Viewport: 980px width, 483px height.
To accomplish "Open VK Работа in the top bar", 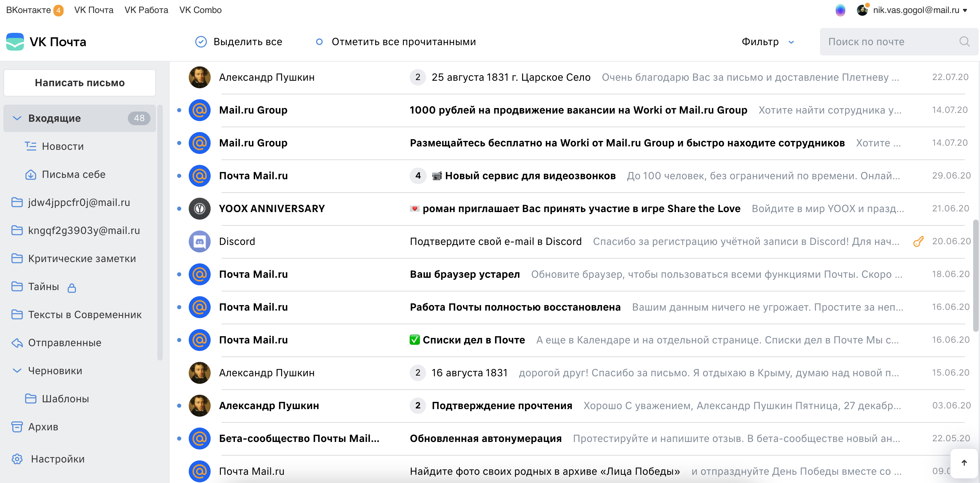I will 146,10.
